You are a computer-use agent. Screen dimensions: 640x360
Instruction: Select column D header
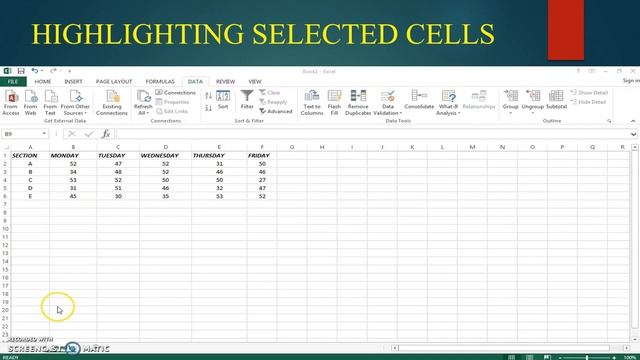pos(165,147)
